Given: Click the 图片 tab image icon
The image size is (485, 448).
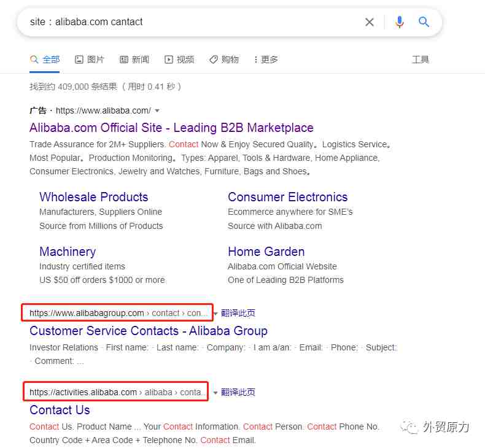Looking at the screenshot, I should tap(79, 60).
